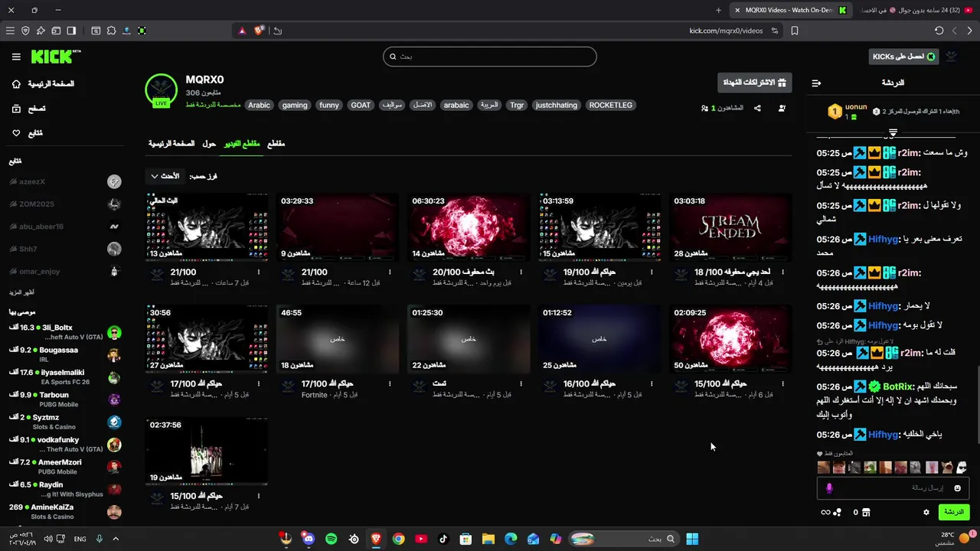This screenshot has width=980, height=551.
Task: Open the STREAM ENDED 03:03:18 video thumbnail
Action: tap(730, 227)
